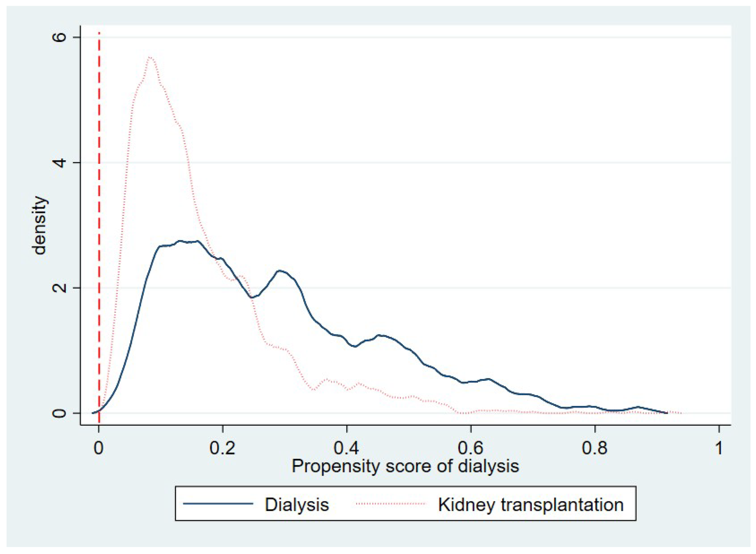Click the solid blue line sample in legend

point(218,504)
